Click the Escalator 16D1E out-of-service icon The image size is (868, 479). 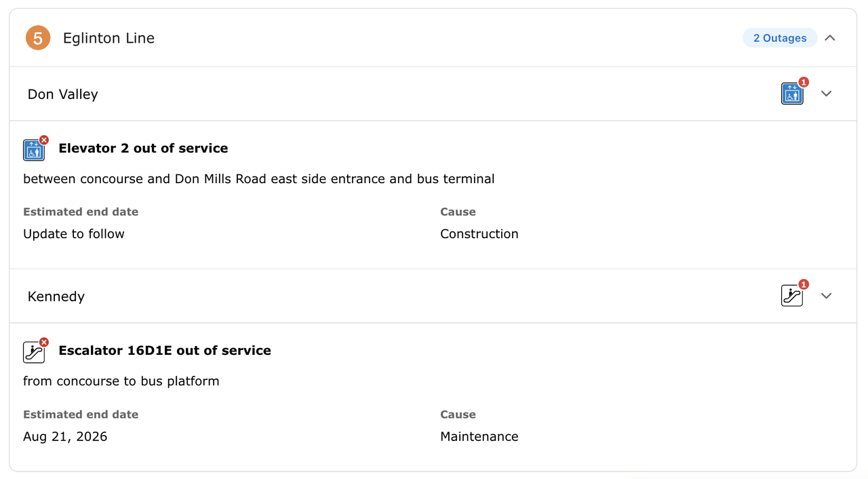[34, 352]
